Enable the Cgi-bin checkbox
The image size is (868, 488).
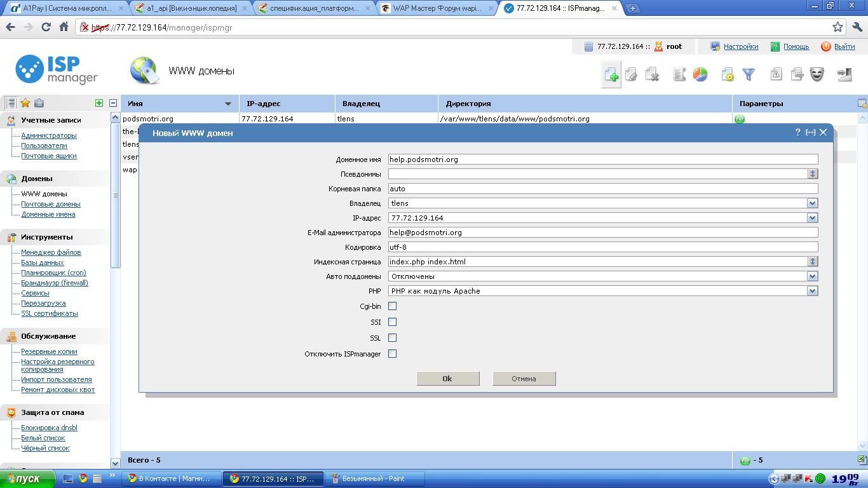tap(392, 306)
